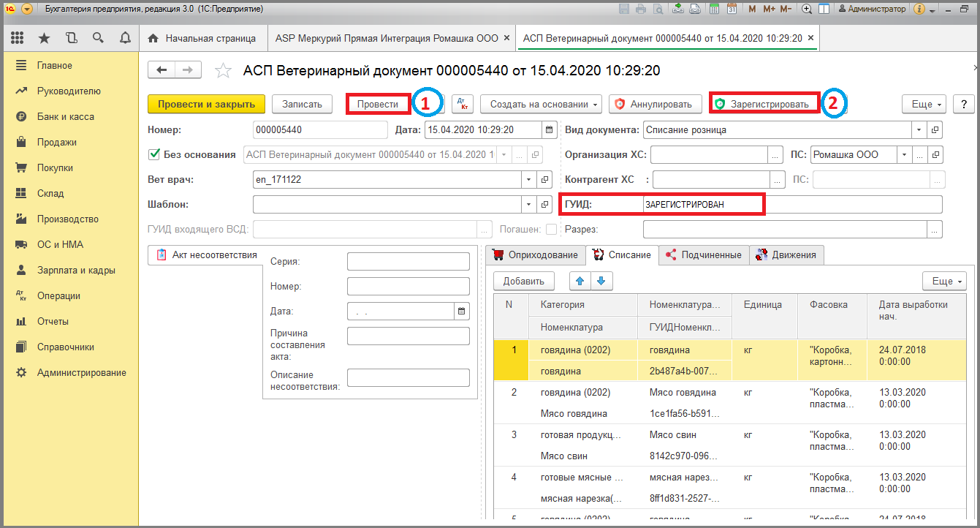This screenshot has width=980, height=528.
Task: Click the ДтКт postings icon button
Action: (463, 104)
